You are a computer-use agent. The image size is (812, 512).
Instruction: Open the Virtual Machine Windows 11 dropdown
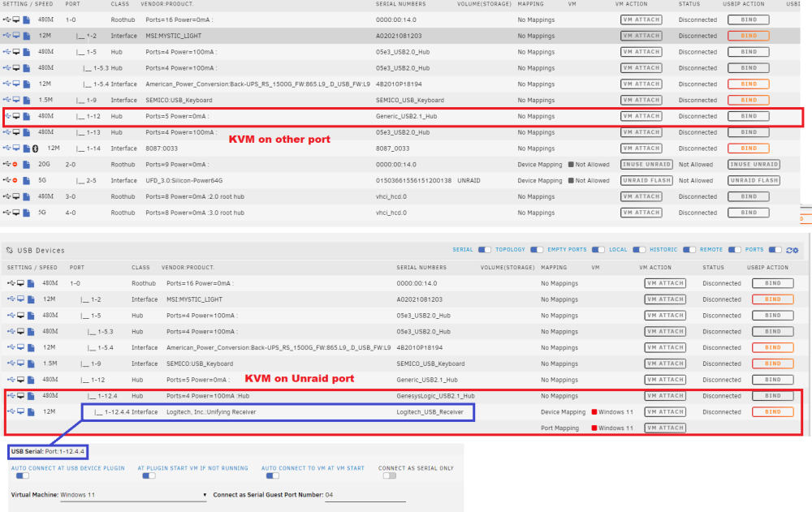[134, 495]
